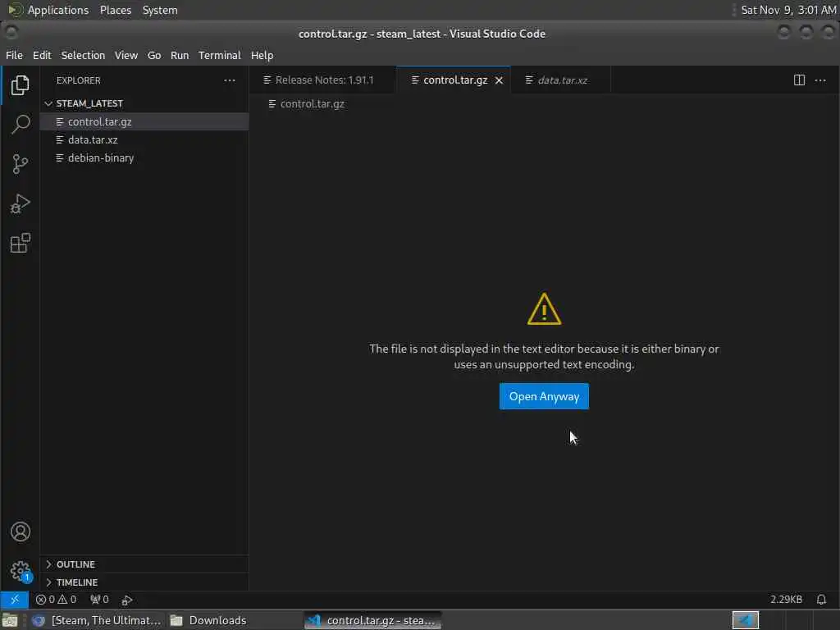This screenshot has width=840, height=630.
Task: Click the 2.29KB file size status item
Action: pyautogui.click(x=786, y=600)
